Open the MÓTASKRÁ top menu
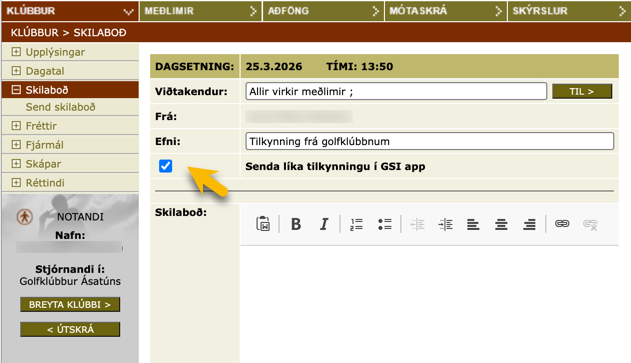The height and width of the screenshot is (363, 631). [x=445, y=11]
